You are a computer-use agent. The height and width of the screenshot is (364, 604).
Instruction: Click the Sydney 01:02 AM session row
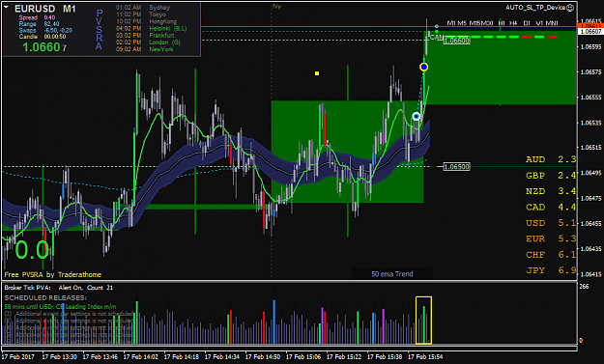pyautogui.click(x=143, y=8)
